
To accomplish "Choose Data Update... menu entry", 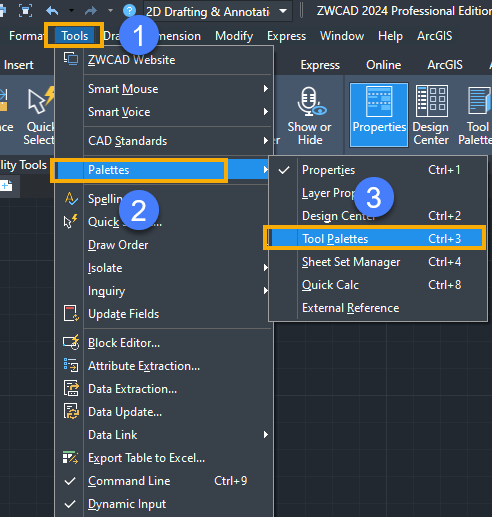I will [x=164, y=412].
